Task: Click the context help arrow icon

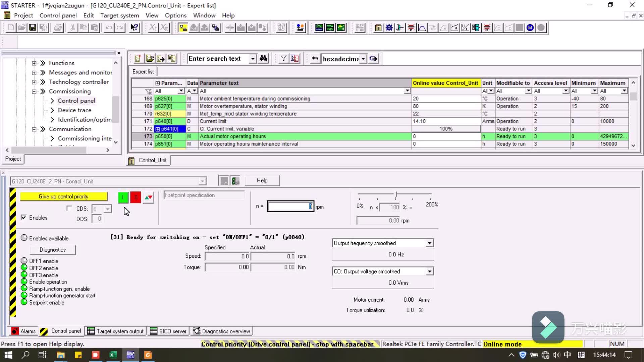Action: 135,28
